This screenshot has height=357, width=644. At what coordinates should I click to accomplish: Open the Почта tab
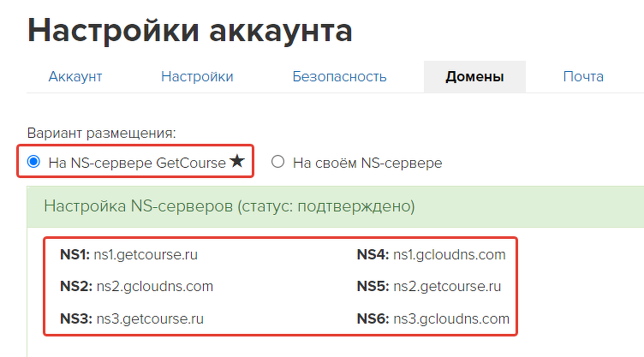point(583,77)
